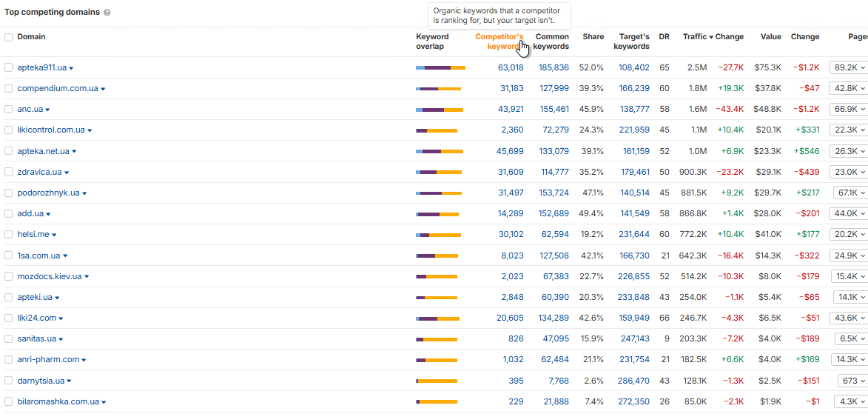Click target's keywords value 247,143
This screenshot has height=414, width=868.
[634, 338]
